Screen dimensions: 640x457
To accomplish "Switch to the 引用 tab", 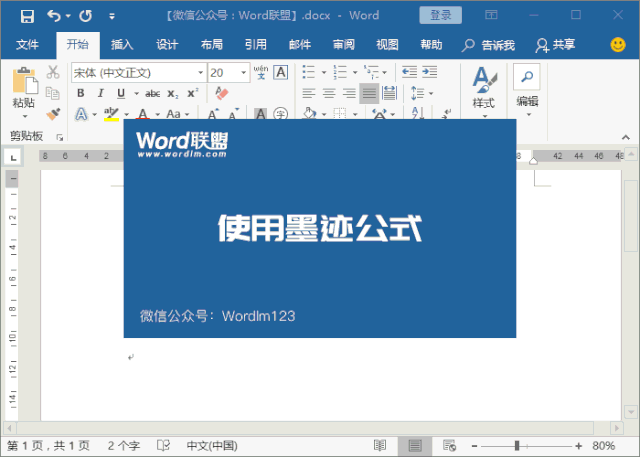I will (x=256, y=44).
